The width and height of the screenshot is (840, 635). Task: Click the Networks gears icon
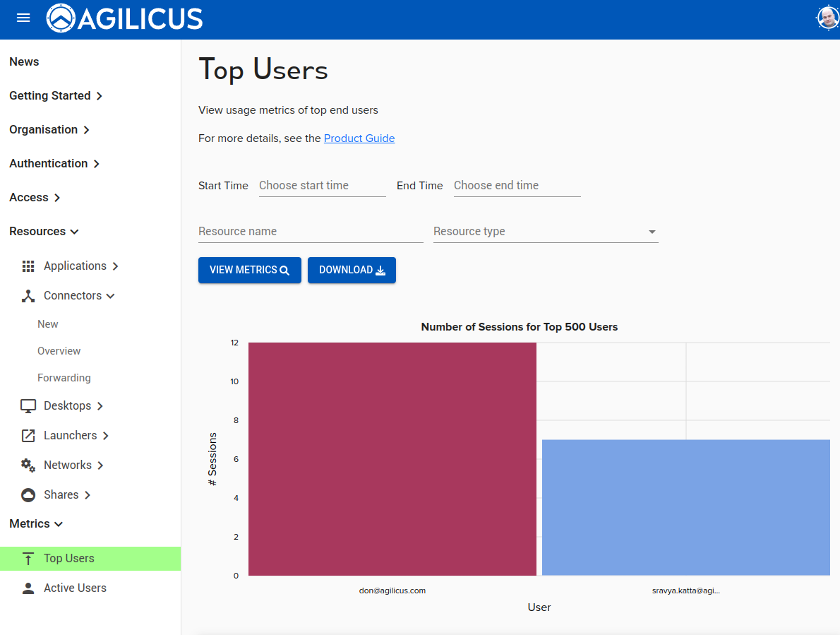coord(28,465)
